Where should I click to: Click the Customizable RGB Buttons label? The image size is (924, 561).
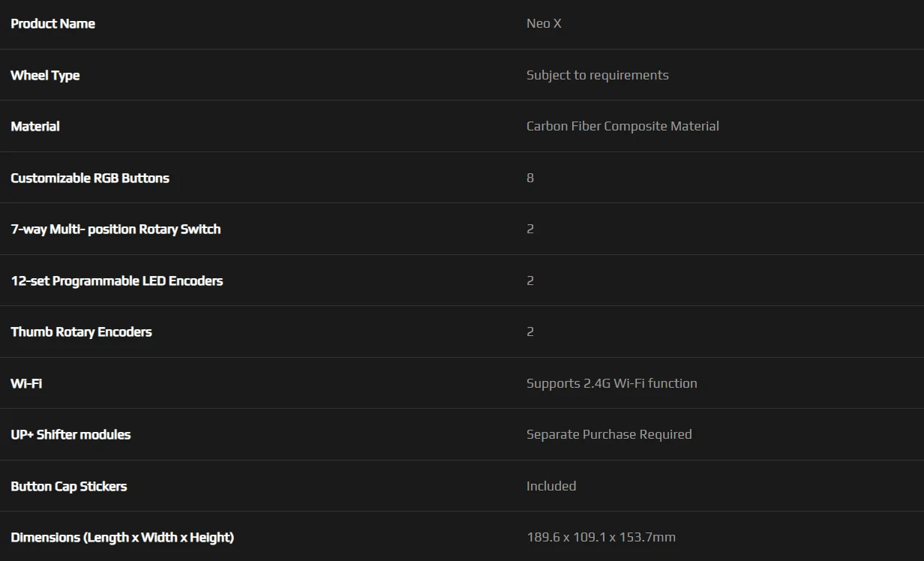coord(90,178)
